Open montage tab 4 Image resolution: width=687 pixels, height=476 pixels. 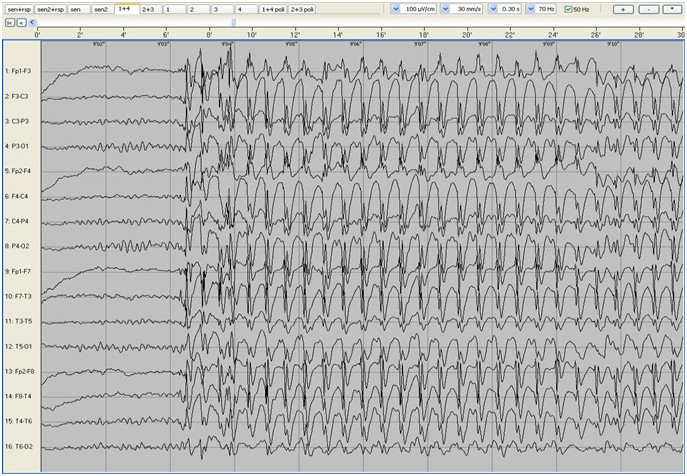[245, 9]
